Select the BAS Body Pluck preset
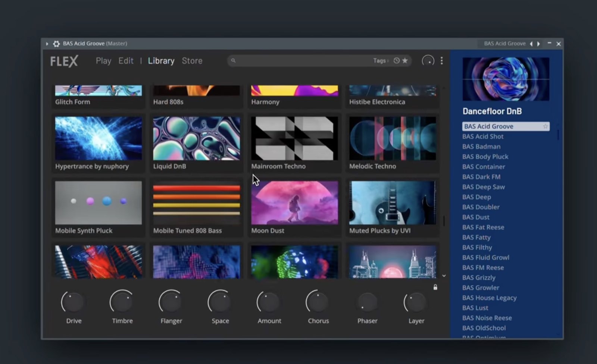 pyautogui.click(x=485, y=157)
